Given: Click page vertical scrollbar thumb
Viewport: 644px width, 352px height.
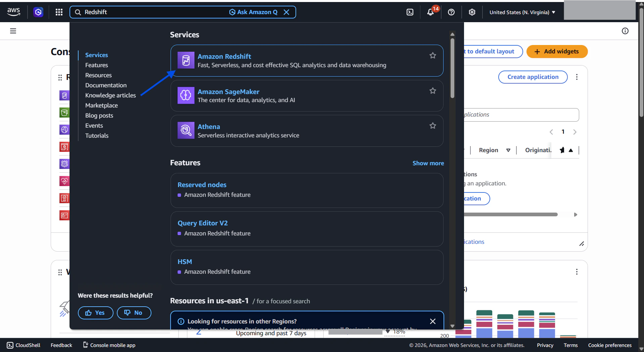Looking at the screenshot, I should [x=641, y=62].
